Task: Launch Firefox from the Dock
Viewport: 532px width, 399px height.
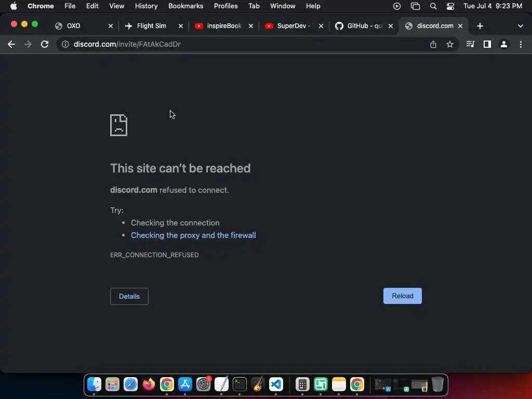Action: tap(149, 384)
